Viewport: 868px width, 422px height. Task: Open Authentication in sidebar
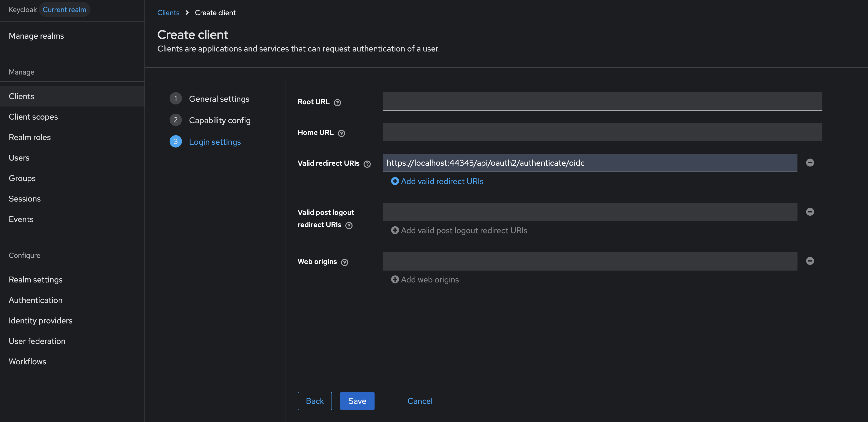(x=72, y=300)
